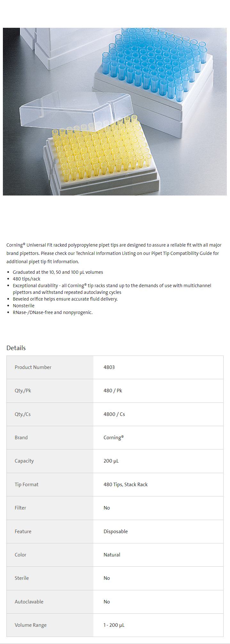Click the "Natural" color value
This screenshot has height=644, width=230.
[x=112, y=555]
